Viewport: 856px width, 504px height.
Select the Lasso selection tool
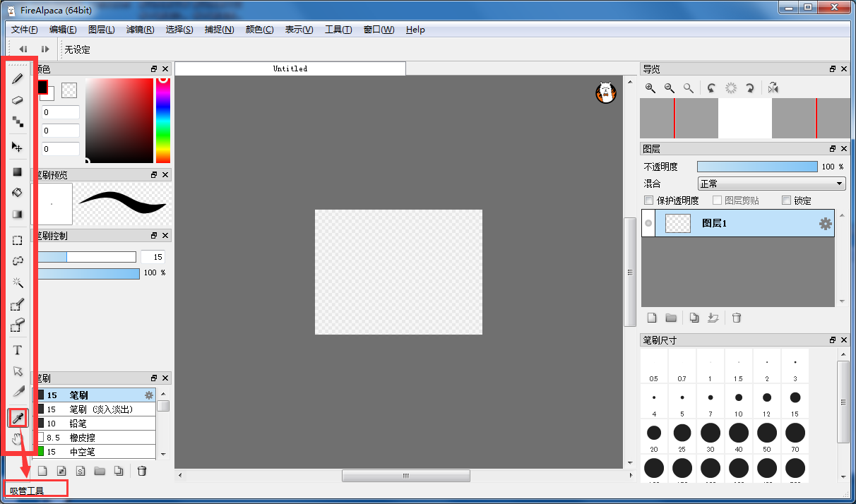16,260
